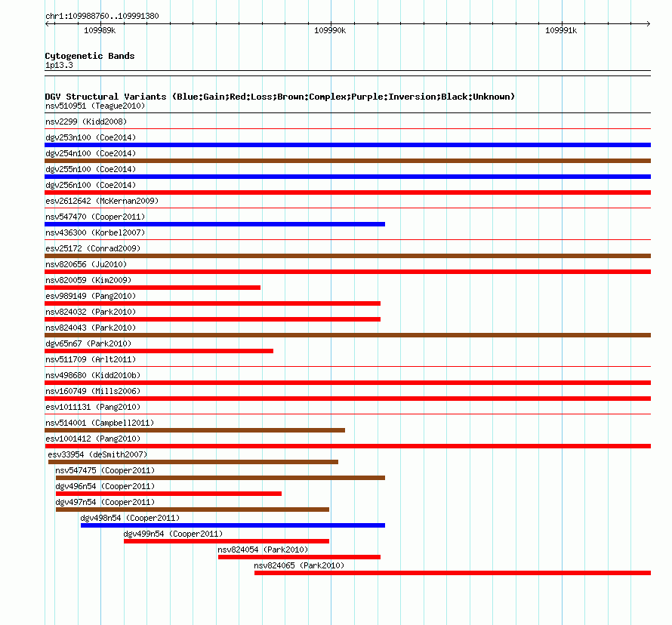The height and width of the screenshot is (625, 672).
Task: Select the nsv824043 (Park2010) label
Action: (91, 328)
